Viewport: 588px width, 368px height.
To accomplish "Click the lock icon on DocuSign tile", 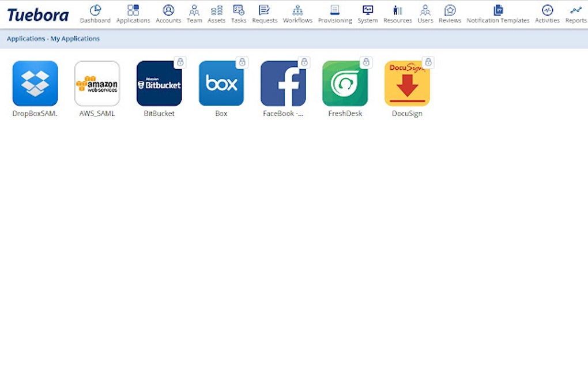I will click(428, 62).
